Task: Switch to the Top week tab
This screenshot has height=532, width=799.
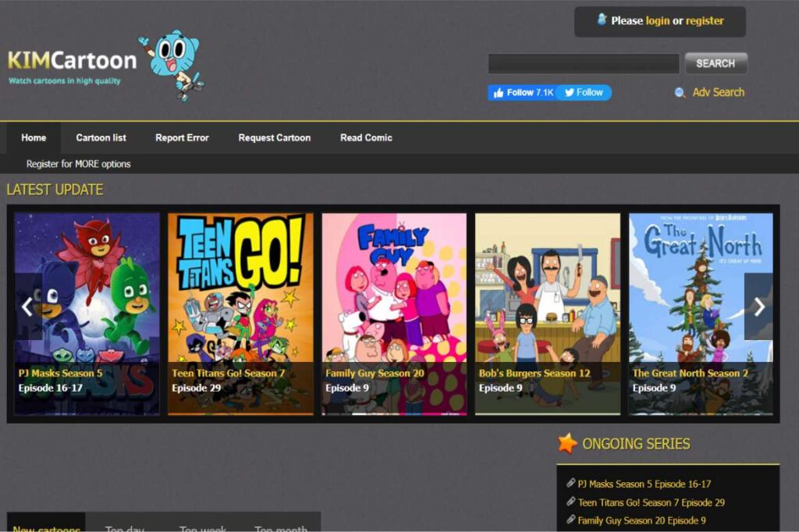Action: [x=203, y=527]
